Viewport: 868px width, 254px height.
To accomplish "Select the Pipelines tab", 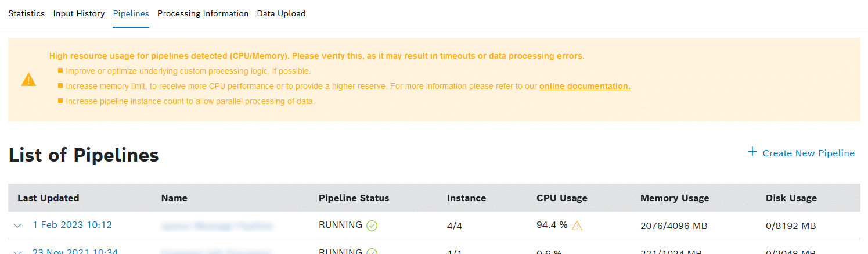I will pos(131,13).
